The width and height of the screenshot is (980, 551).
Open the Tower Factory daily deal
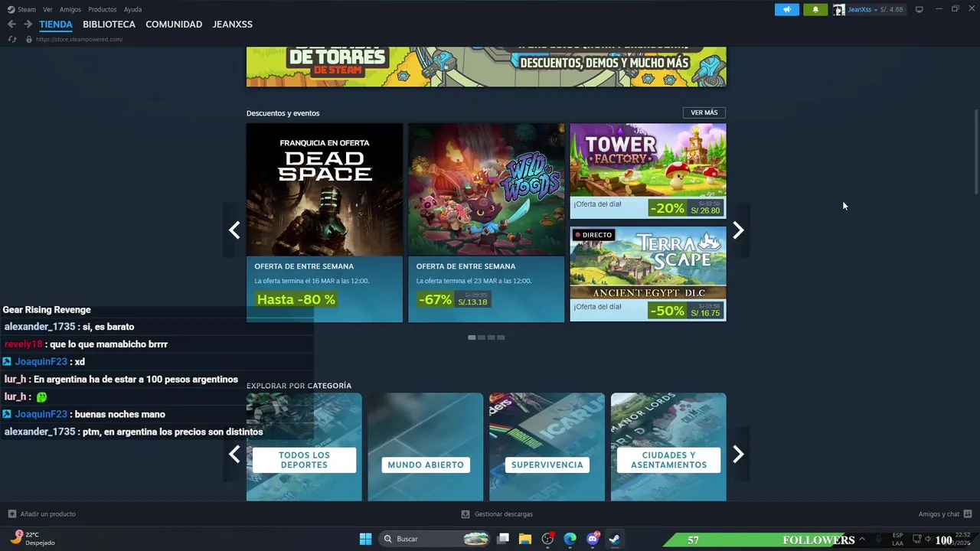[x=648, y=171]
